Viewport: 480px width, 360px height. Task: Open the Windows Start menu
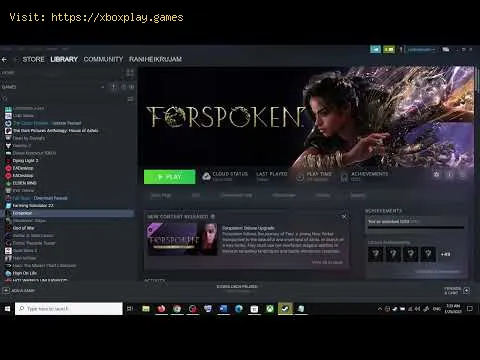pos(7,309)
